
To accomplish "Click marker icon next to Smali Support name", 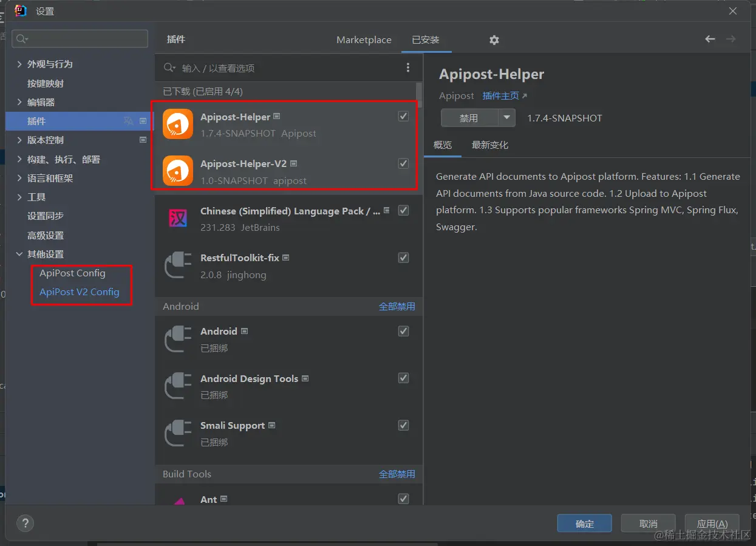I will click(271, 425).
